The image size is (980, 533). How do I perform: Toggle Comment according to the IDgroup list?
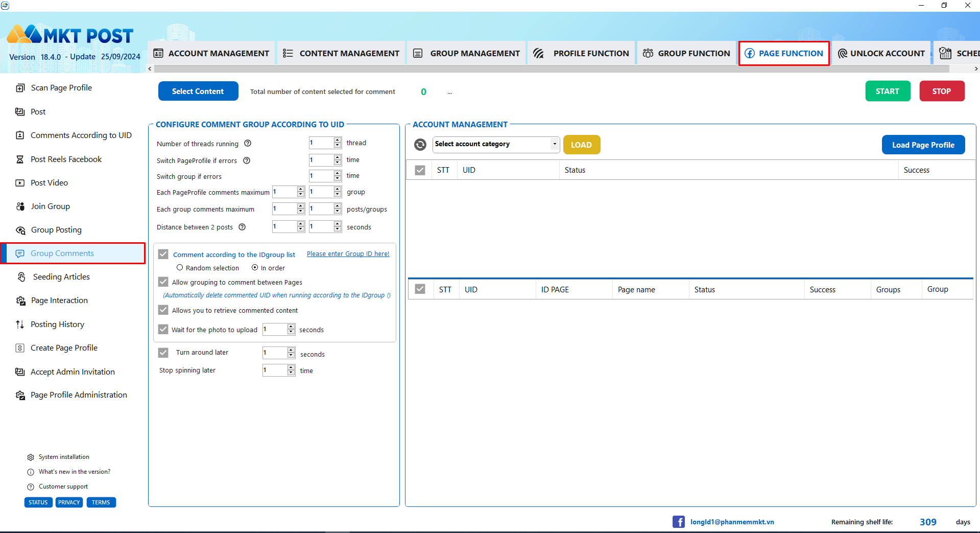coord(163,254)
